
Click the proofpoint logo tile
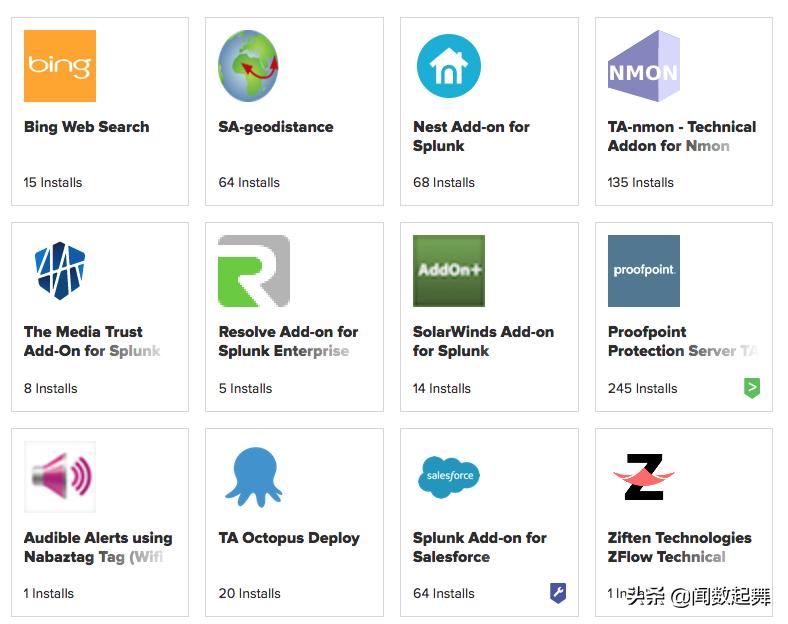tap(644, 271)
